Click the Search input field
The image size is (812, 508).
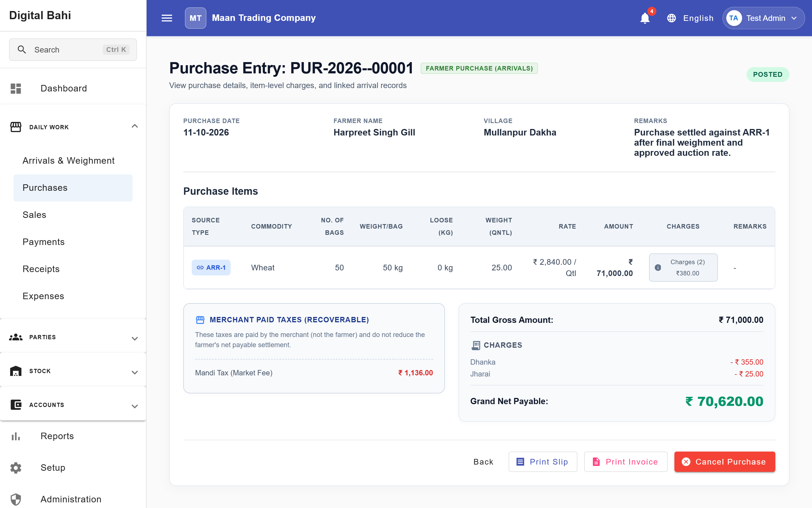pos(73,50)
